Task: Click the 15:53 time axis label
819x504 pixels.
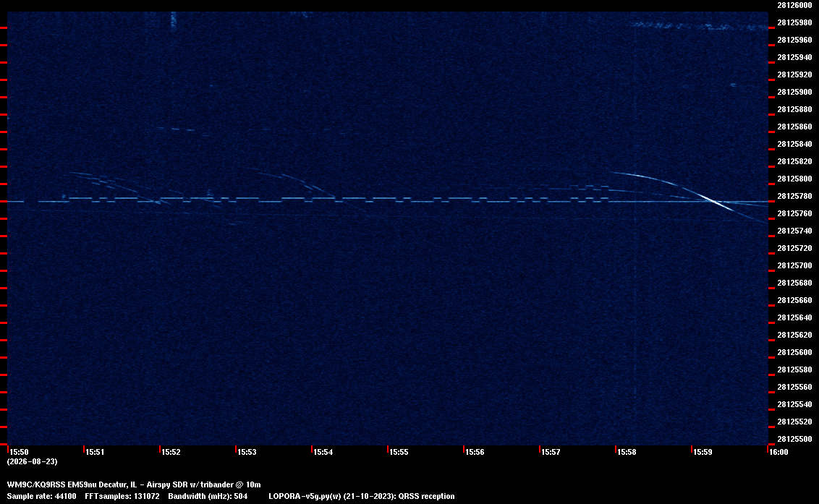Action: 247,452
